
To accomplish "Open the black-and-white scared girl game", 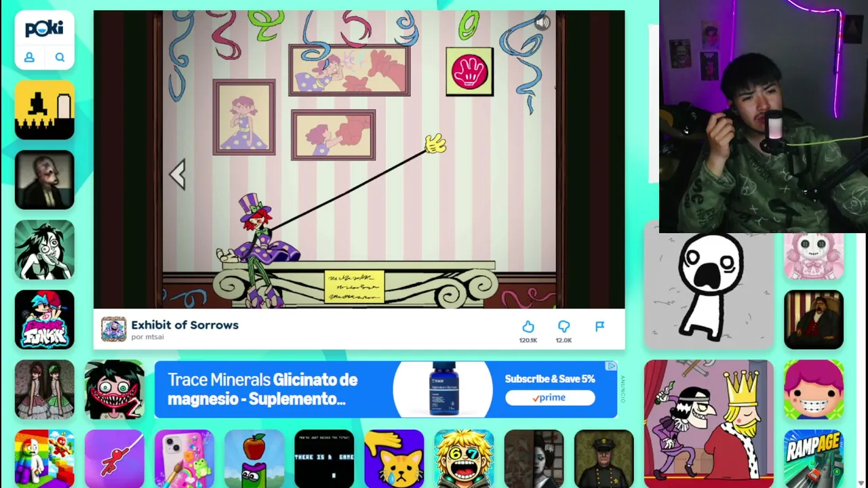I will pyautogui.click(x=45, y=249).
